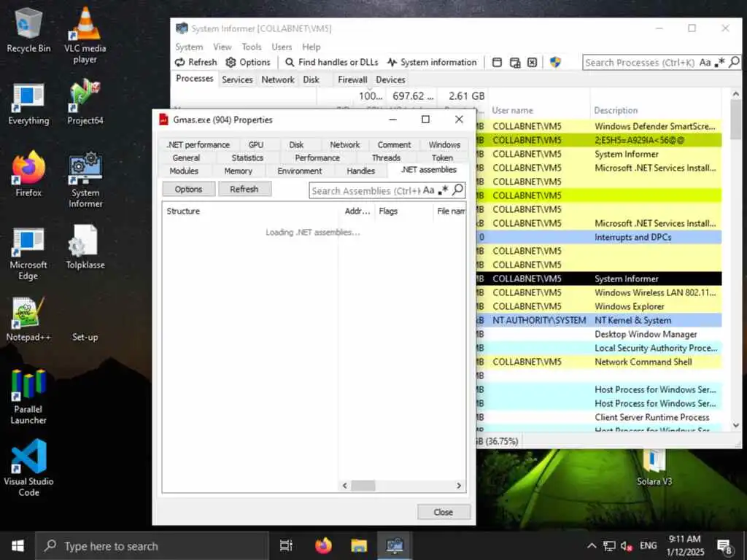Open Task View on taskbar
Screen dimensions: 747x560
coord(286,546)
